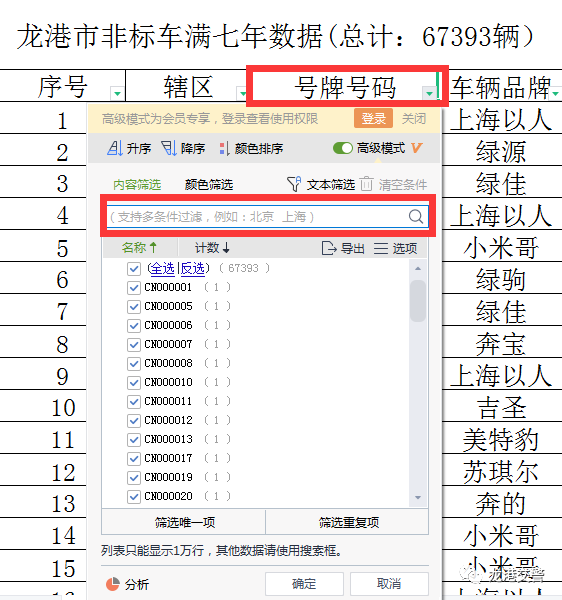
Task: Uncheck the select-all checkbox
Action: [x=134, y=269]
